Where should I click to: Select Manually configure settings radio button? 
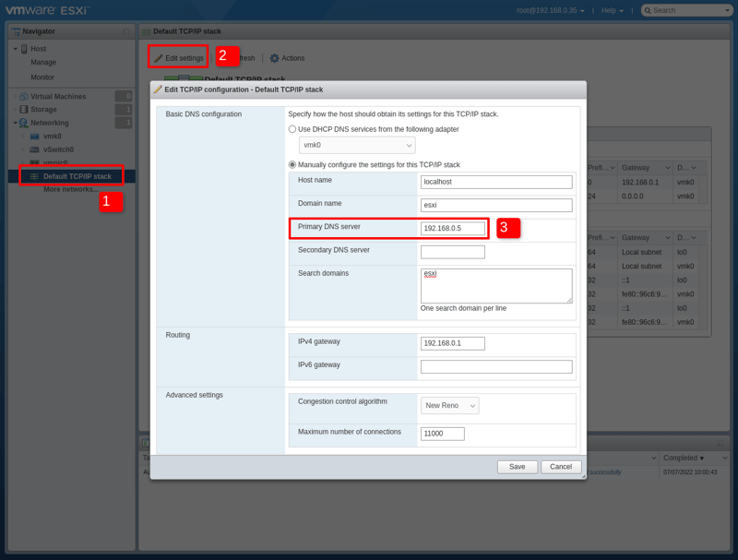coord(292,165)
